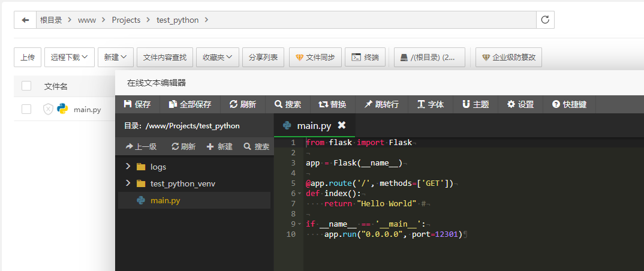Select main.py in the editor file tree

point(165,200)
